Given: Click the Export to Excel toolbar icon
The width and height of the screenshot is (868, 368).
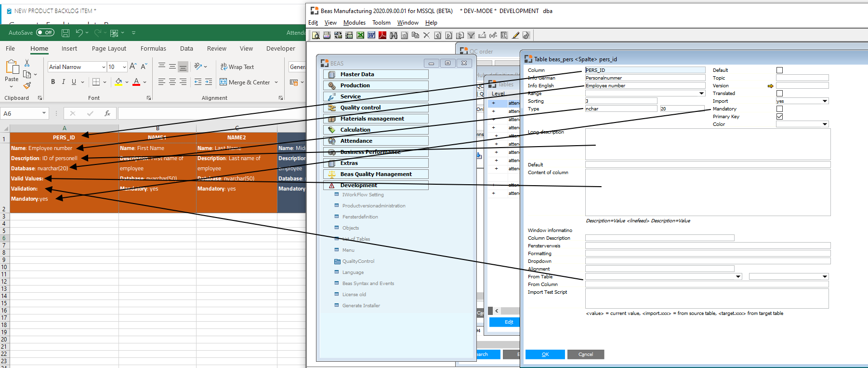Looking at the screenshot, I should click(x=360, y=35).
